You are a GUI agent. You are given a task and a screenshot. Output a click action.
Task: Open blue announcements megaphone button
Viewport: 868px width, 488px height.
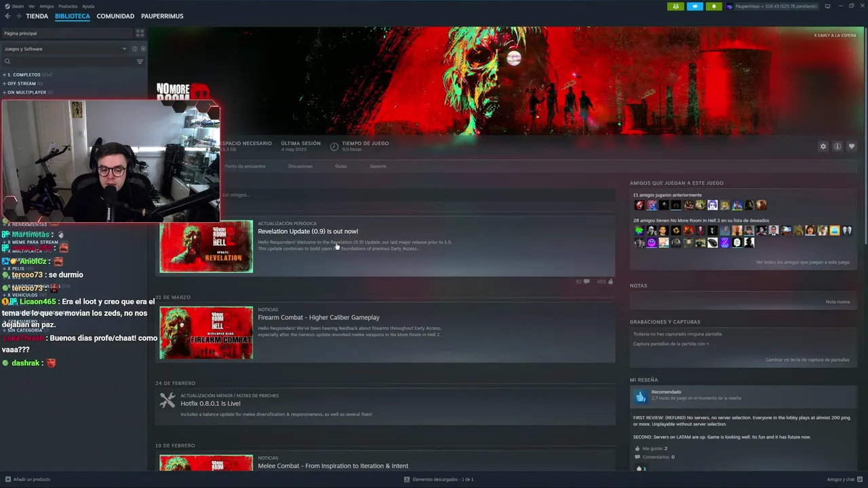click(694, 6)
